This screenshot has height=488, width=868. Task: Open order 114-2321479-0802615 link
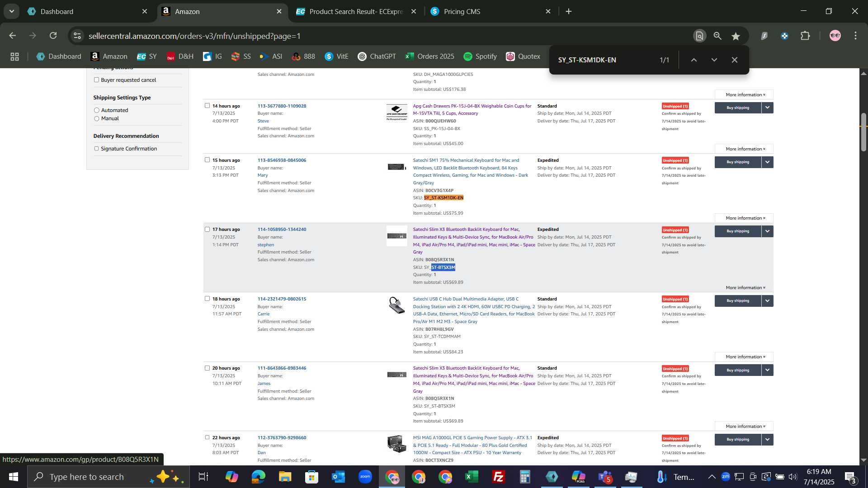[282, 299]
